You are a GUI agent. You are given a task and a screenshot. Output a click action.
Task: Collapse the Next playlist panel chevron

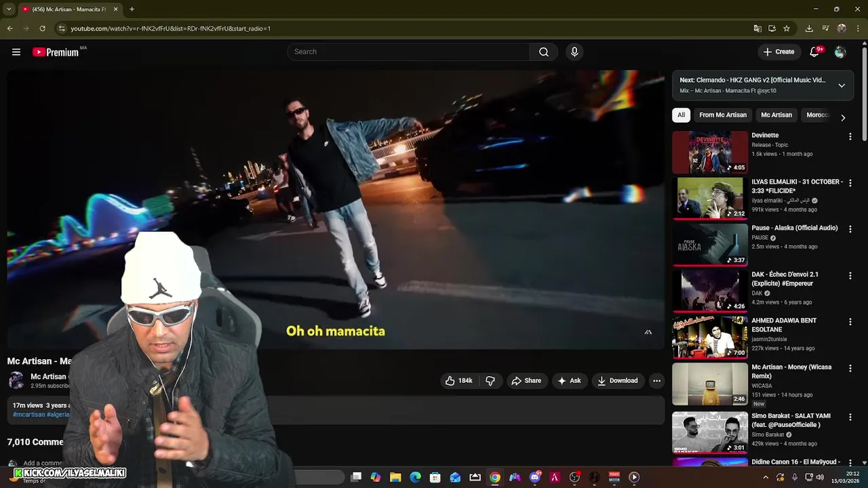(842, 85)
